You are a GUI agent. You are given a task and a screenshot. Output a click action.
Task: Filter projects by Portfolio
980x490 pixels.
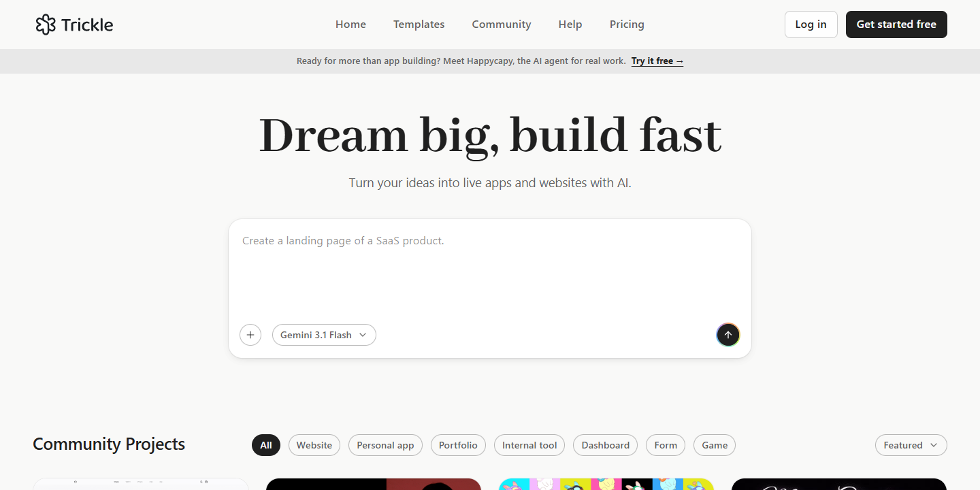tap(458, 445)
